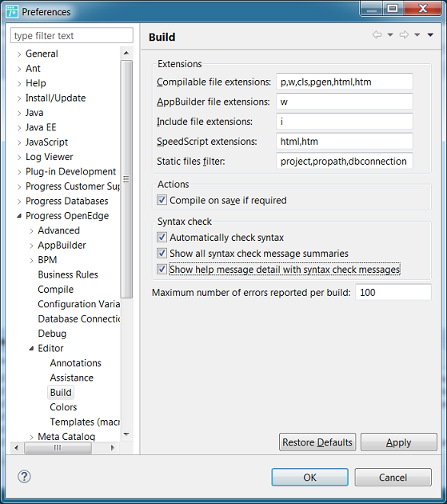This screenshot has height=504, width=447.
Task: Click the Restore Defaults button
Action: [x=317, y=442]
